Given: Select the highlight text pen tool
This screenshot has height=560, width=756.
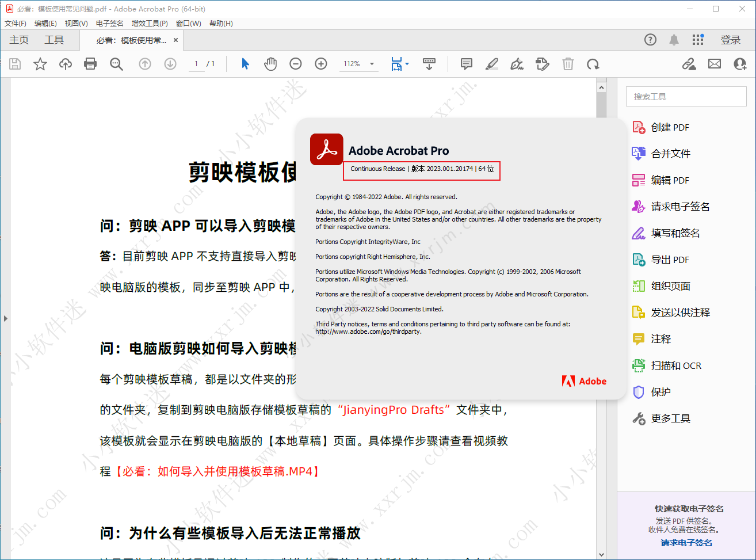Looking at the screenshot, I should (x=492, y=64).
